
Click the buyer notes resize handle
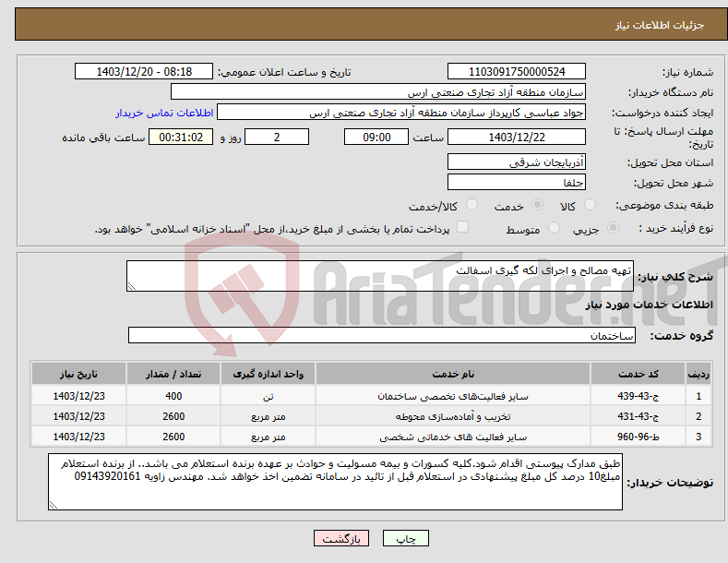[x=53, y=505]
